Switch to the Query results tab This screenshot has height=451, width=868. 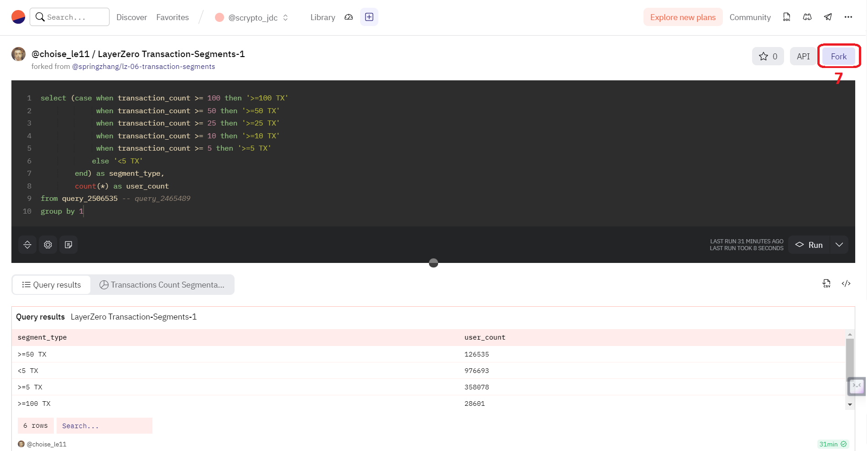(52, 284)
